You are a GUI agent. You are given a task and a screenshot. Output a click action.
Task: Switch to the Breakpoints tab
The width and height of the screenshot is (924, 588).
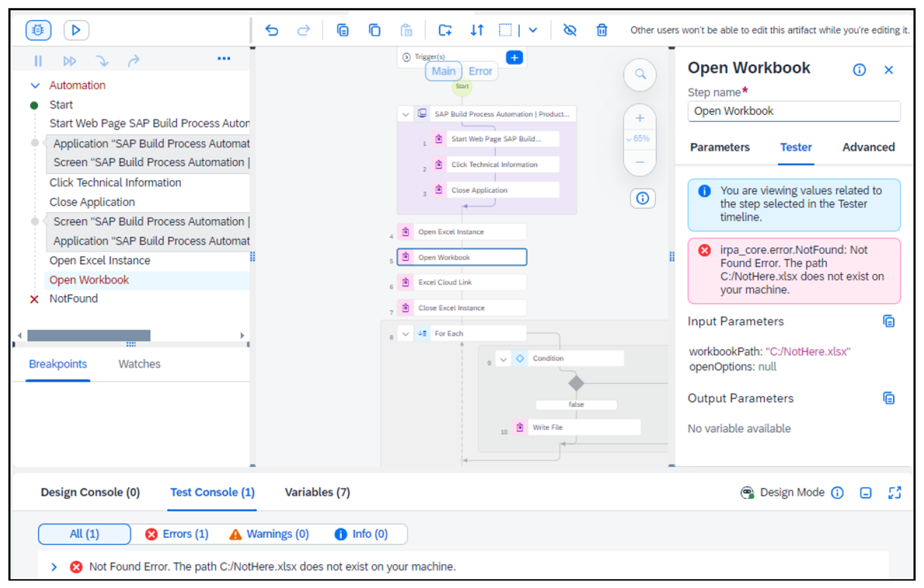click(58, 364)
